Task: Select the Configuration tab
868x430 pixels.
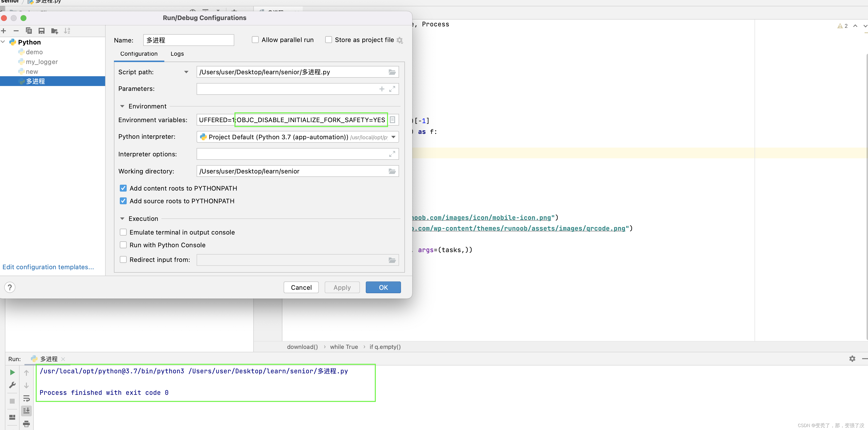Action: click(x=139, y=54)
